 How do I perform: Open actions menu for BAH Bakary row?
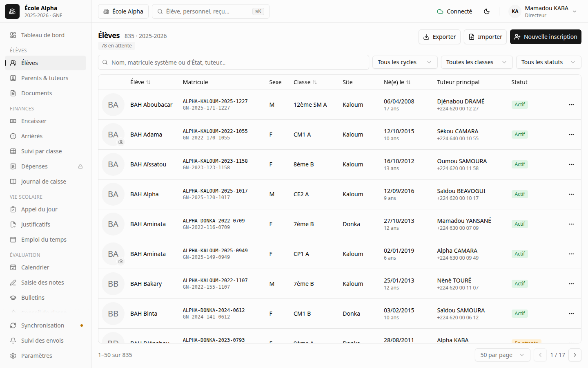(571, 284)
